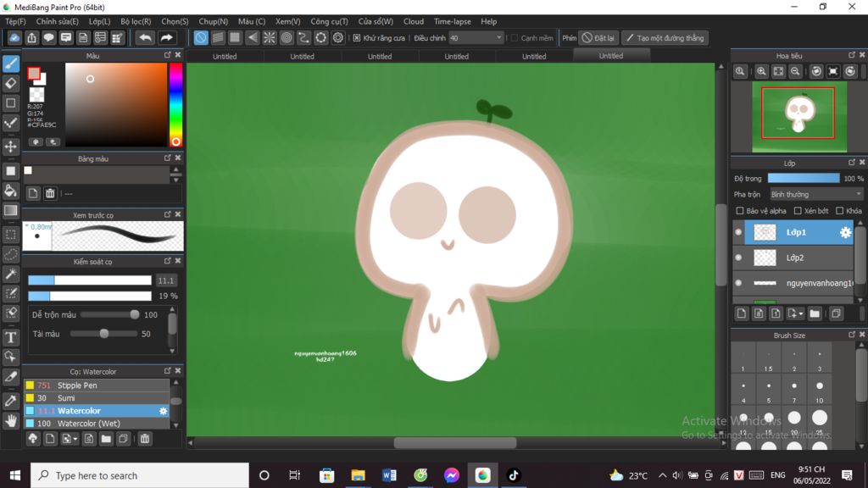Open the Cloud menu

coord(414,21)
